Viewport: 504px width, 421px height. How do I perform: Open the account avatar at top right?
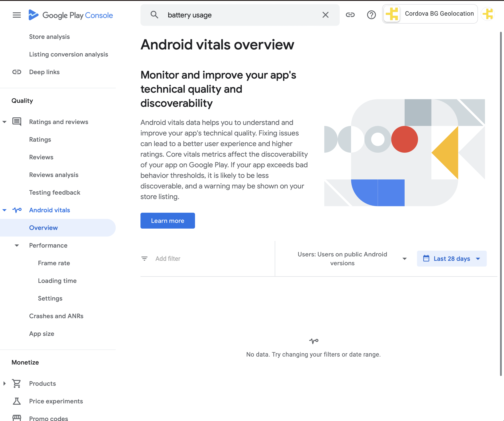coord(488,14)
